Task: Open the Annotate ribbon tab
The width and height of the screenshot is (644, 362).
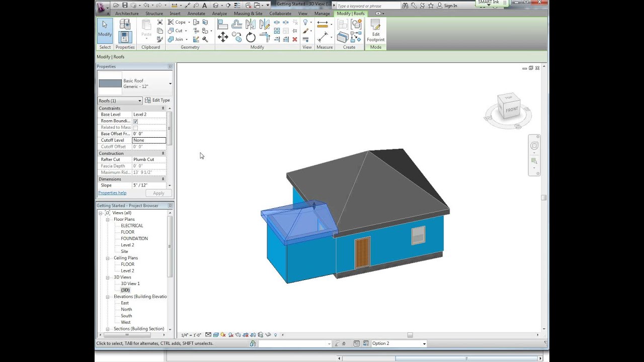Action: 196,14
